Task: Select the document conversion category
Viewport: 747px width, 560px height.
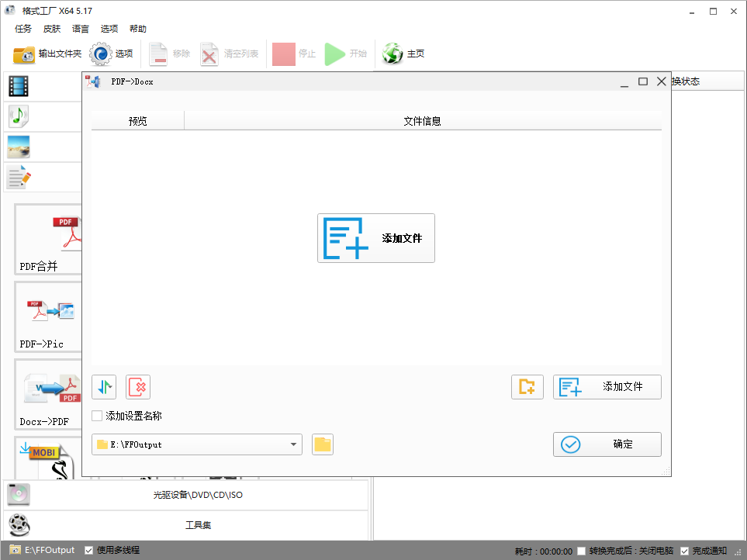Action: coord(18,177)
